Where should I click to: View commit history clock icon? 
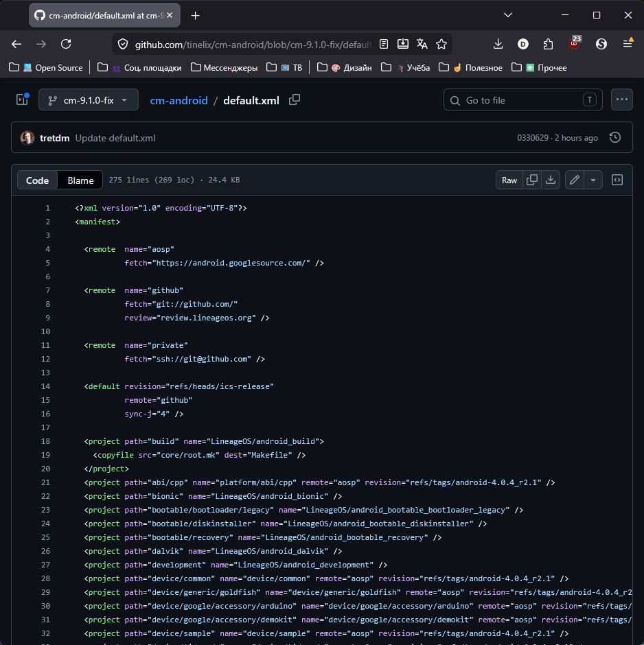614,138
